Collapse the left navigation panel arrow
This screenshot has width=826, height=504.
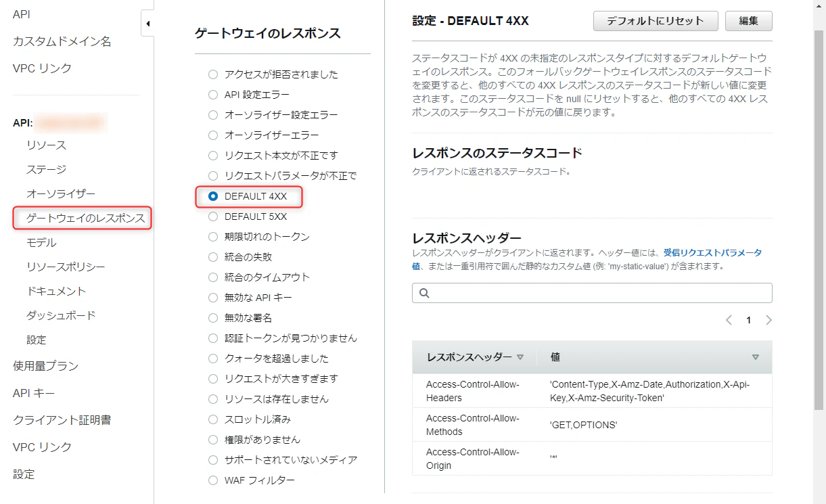[147, 24]
